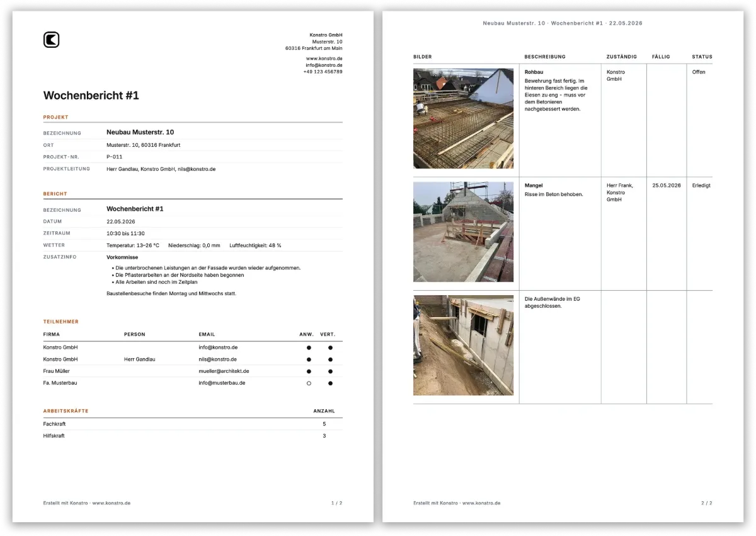Select the Erledigt status entry
The height and width of the screenshot is (536, 756).
[x=701, y=186]
